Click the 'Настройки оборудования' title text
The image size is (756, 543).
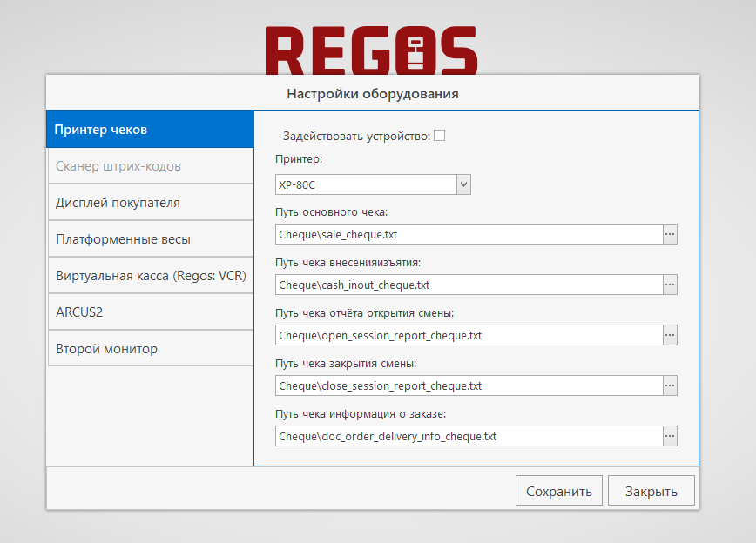coord(373,93)
